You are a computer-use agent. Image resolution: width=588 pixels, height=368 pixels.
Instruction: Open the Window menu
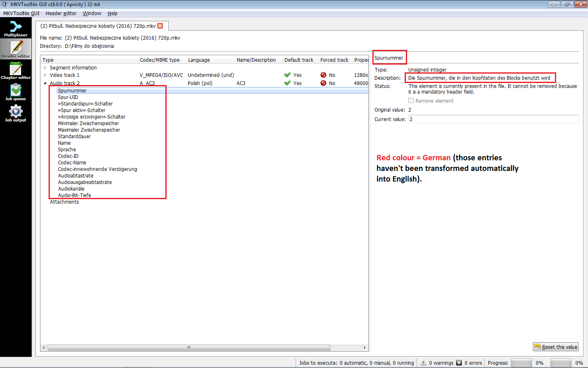pyautogui.click(x=92, y=13)
